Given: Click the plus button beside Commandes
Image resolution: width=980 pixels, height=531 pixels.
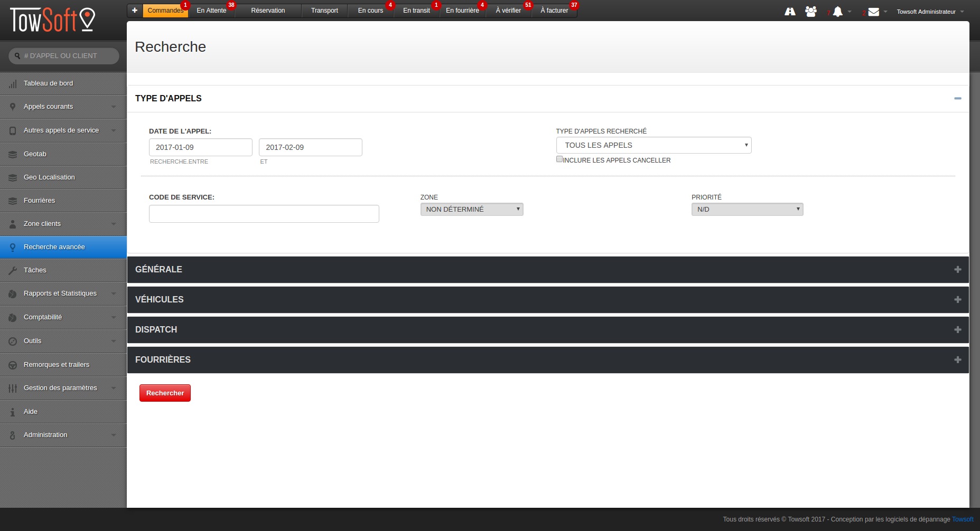Looking at the screenshot, I should tap(135, 11).
